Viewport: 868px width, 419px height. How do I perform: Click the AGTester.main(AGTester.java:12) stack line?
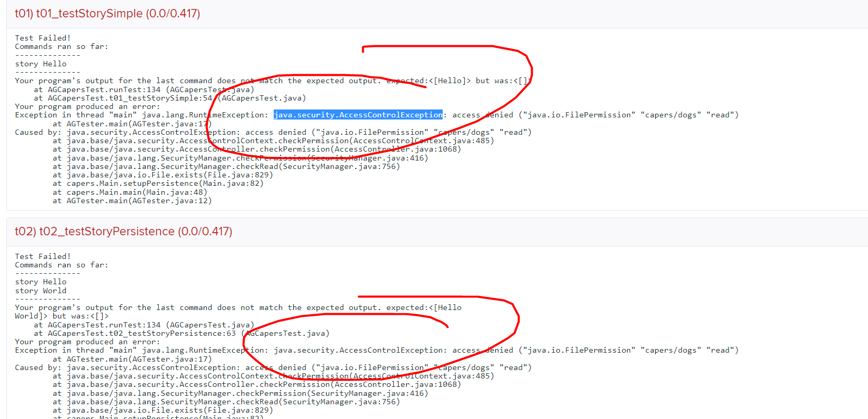click(139, 201)
